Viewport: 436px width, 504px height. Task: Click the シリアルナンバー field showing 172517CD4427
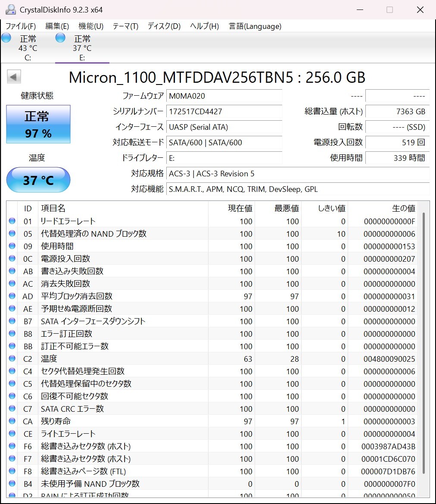click(x=224, y=112)
